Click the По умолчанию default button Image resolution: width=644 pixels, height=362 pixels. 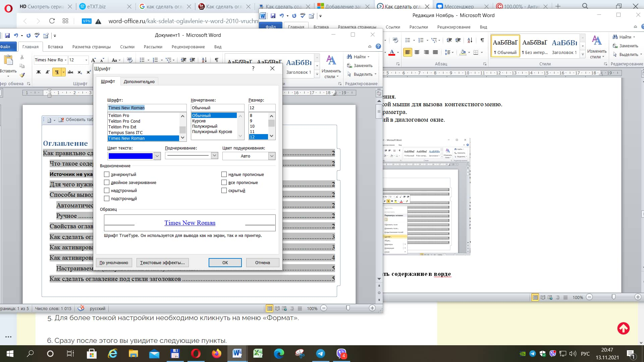[x=114, y=262]
